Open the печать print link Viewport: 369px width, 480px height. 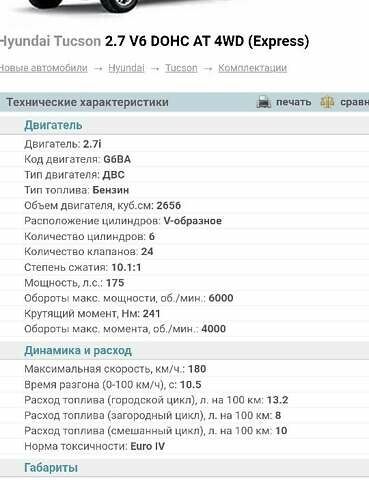293,102
